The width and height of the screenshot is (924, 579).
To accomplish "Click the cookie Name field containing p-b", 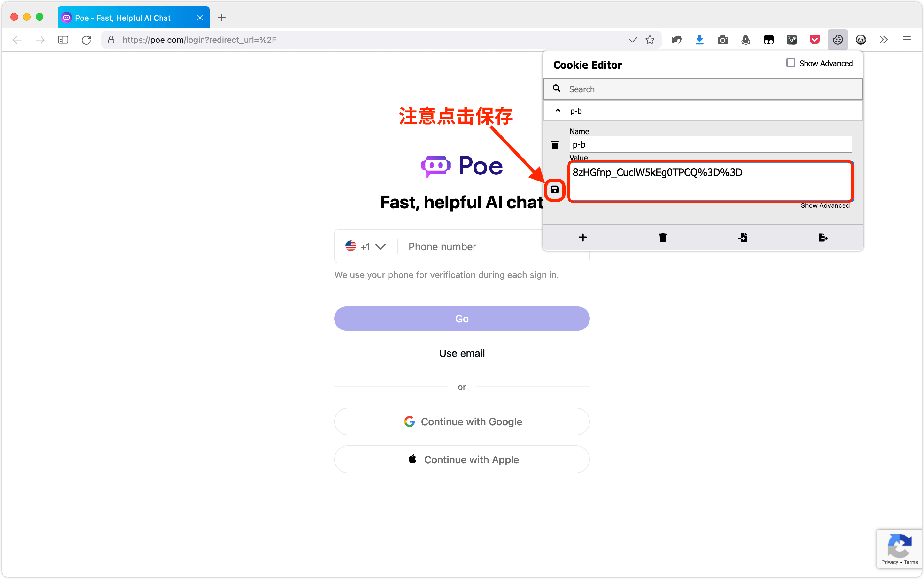I will (x=711, y=144).
